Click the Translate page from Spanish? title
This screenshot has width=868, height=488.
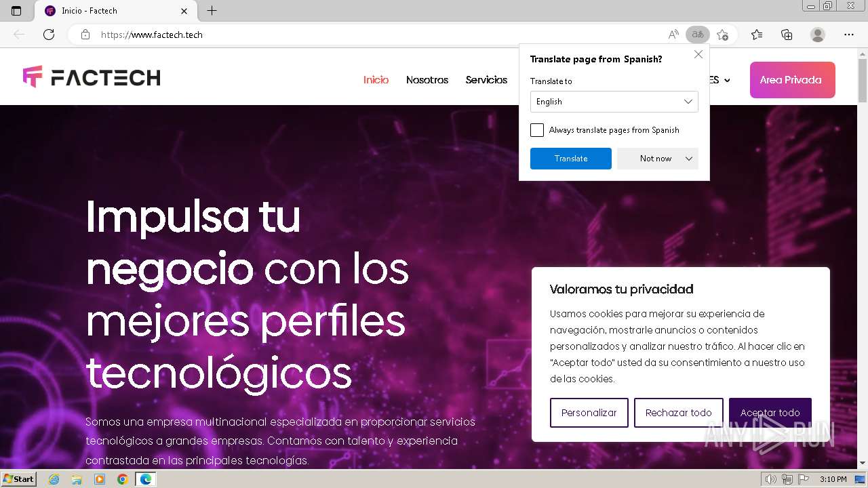click(596, 59)
